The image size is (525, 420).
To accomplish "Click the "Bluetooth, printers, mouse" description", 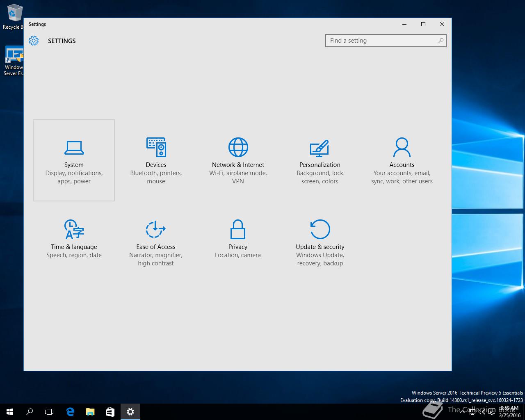I will (x=156, y=177).
